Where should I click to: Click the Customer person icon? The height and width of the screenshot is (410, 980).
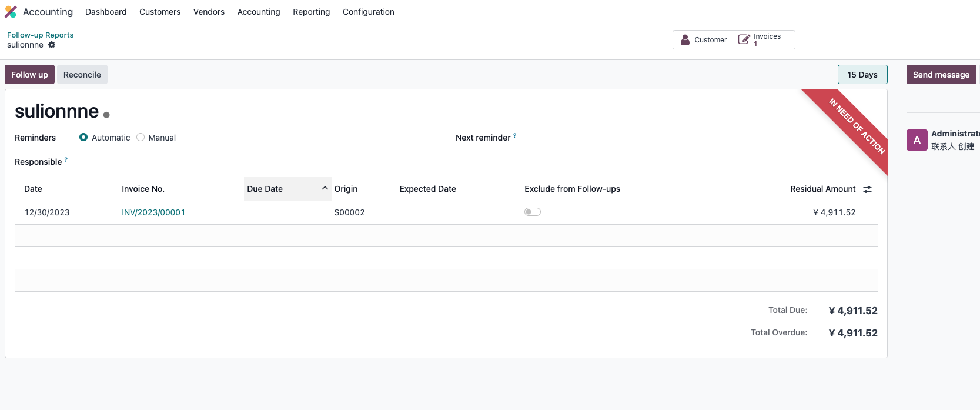685,39
